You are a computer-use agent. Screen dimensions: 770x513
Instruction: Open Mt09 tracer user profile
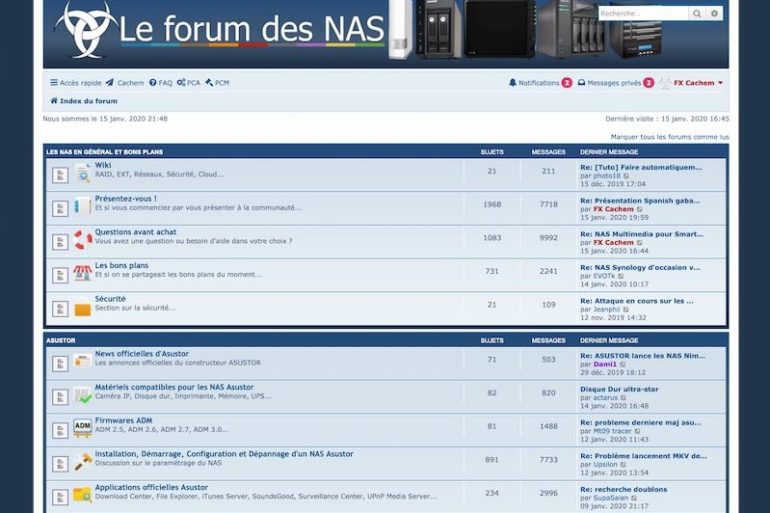pos(612,431)
